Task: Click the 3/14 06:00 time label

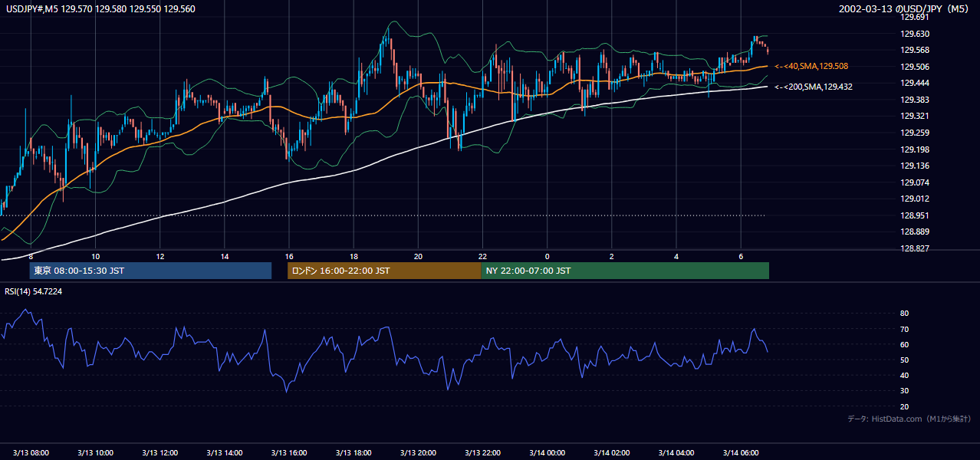Action: tap(741, 453)
